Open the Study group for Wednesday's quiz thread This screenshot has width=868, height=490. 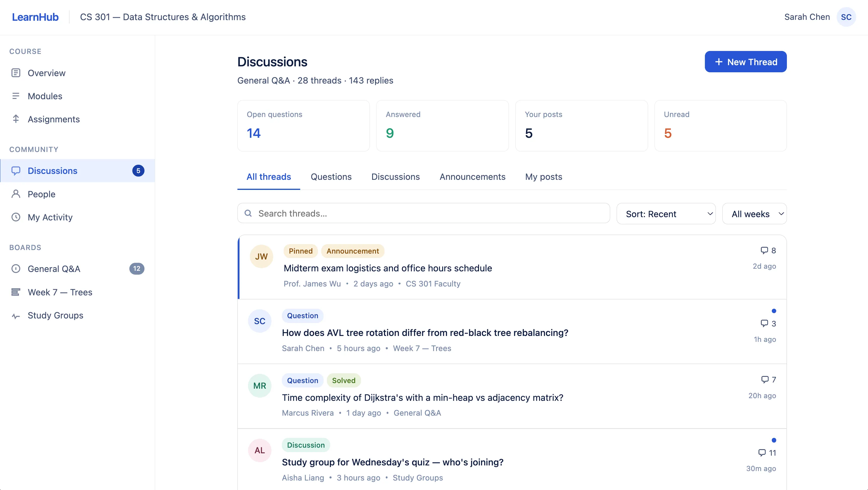pyautogui.click(x=393, y=462)
